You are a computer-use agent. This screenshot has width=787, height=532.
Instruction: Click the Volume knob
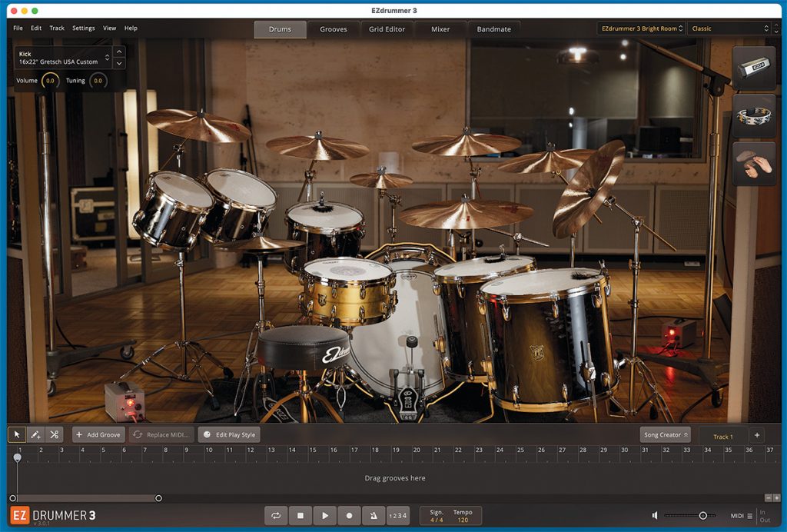click(50, 80)
